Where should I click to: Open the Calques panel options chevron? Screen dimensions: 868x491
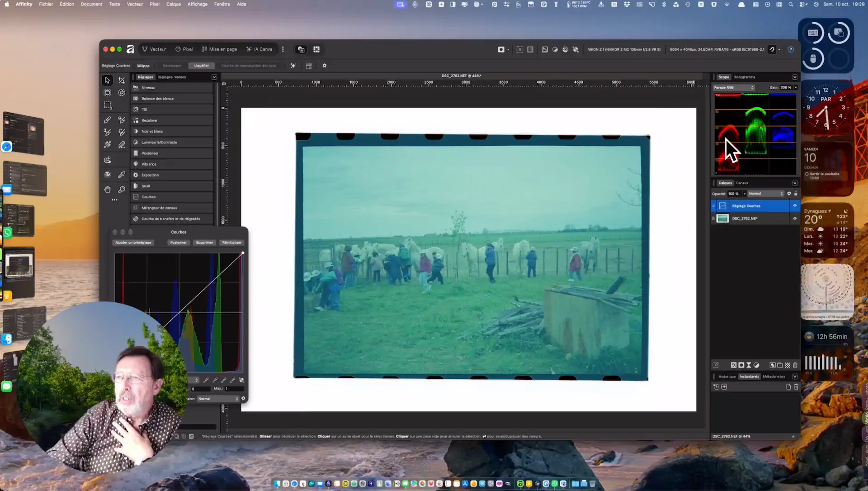pyautogui.click(x=795, y=183)
